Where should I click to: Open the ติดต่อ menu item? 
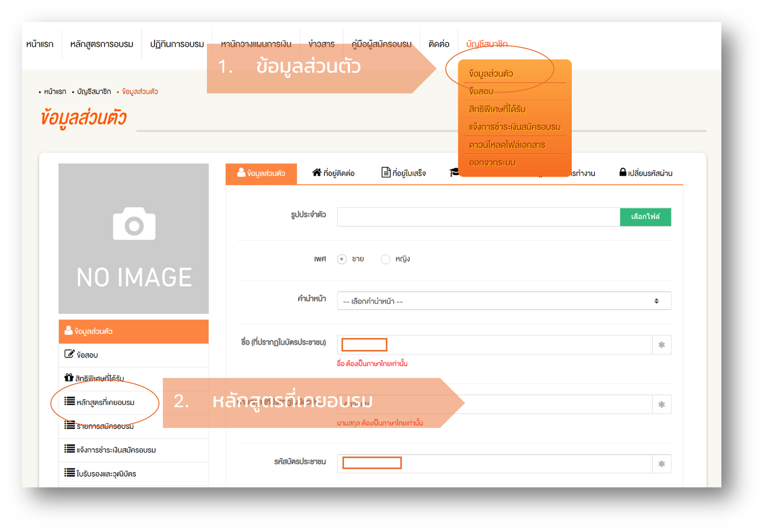click(x=439, y=44)
